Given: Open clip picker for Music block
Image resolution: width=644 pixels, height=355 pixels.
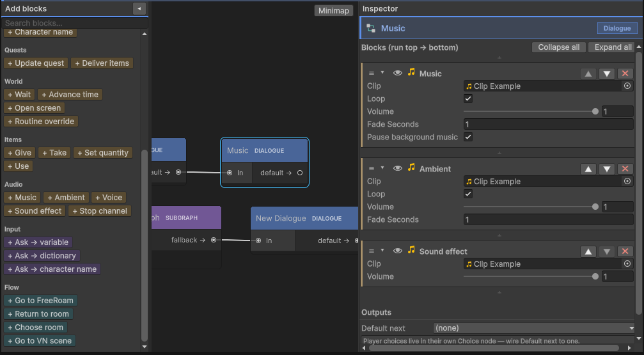Looking at the screenshot, I should click(x=627, y=86).
